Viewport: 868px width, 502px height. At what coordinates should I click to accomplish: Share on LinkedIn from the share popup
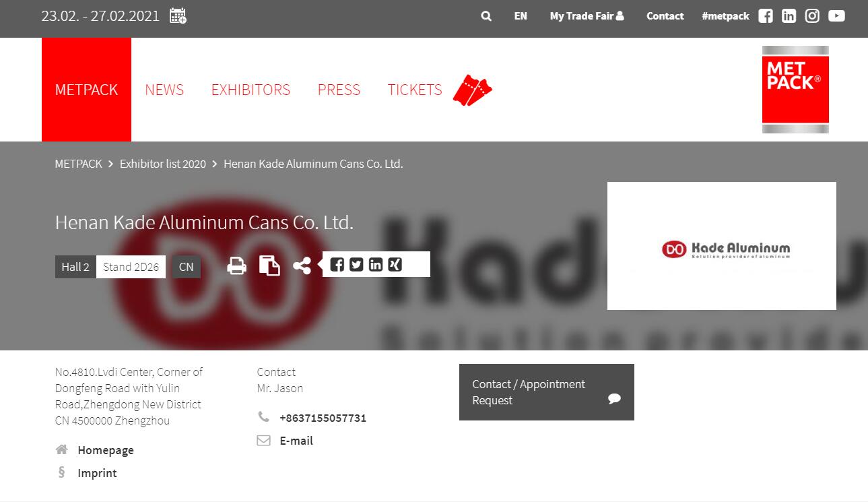coord(376,264)
